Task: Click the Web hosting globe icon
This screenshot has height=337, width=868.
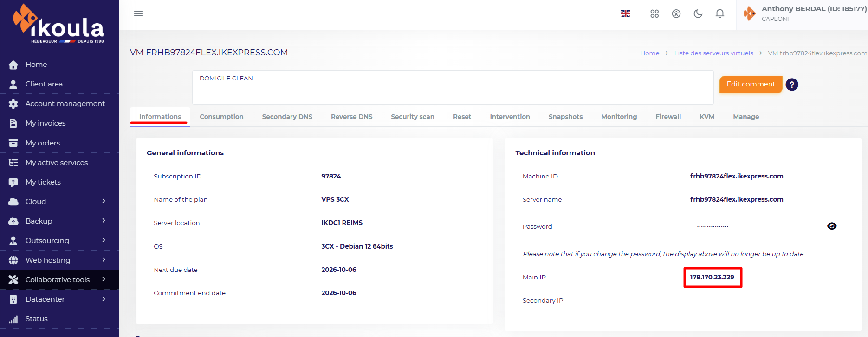Action: pos(13,260)
